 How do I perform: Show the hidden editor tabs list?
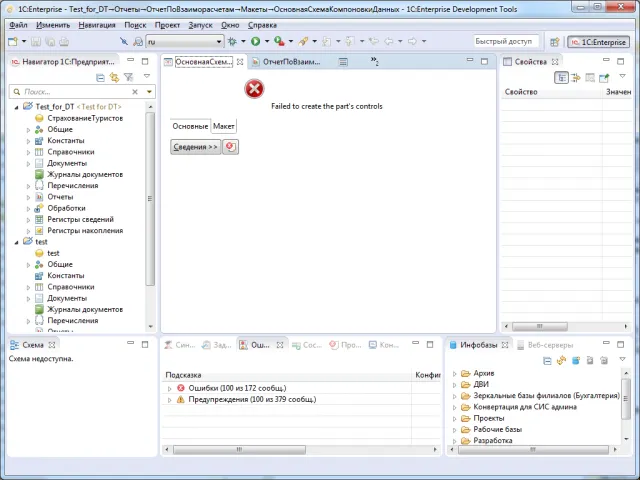click(x=375, y=61)
